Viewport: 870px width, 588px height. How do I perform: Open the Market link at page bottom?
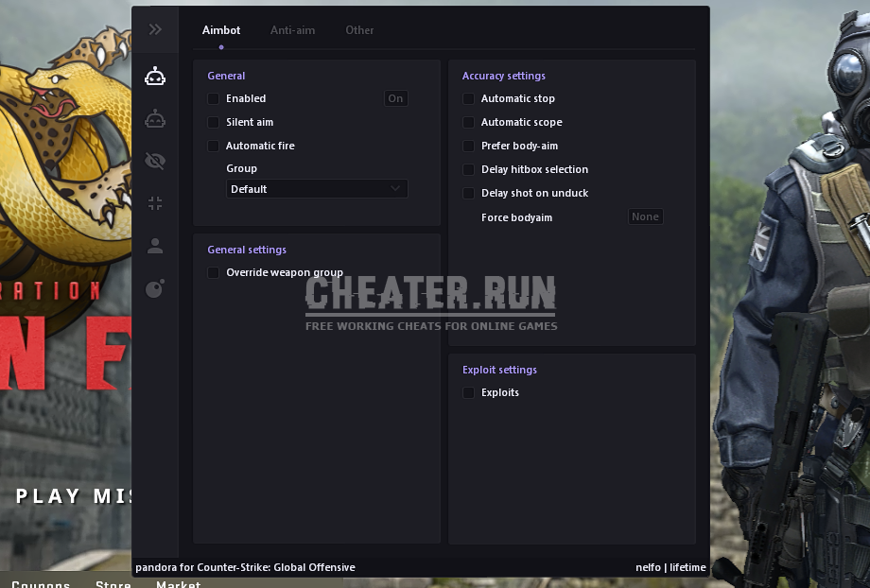pyautogui.click(x=178, y=583)
